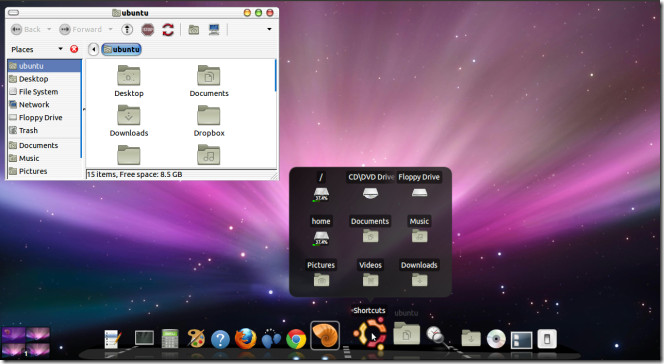Select File System in the sidebar
The width and height of the screenshot is (664, 364).
[x=44, y=92]
